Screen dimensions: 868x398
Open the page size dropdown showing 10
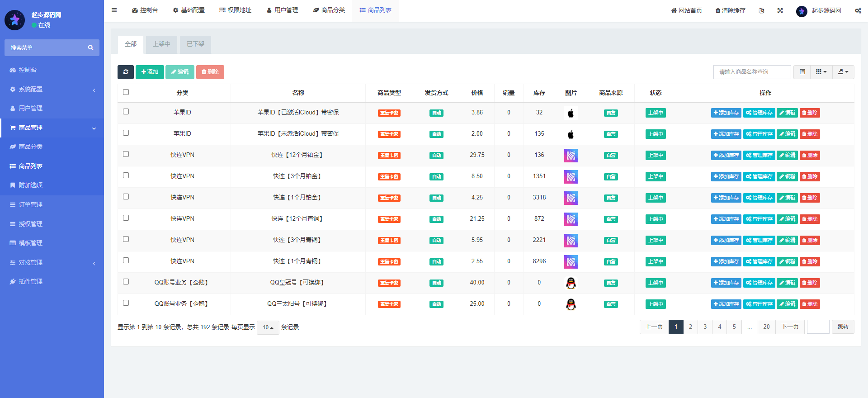coord(268,327)
